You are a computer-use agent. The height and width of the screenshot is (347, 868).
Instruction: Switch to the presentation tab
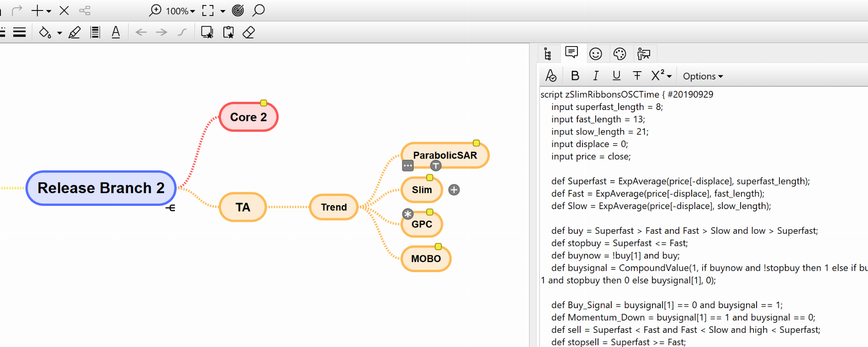point(644,54)
